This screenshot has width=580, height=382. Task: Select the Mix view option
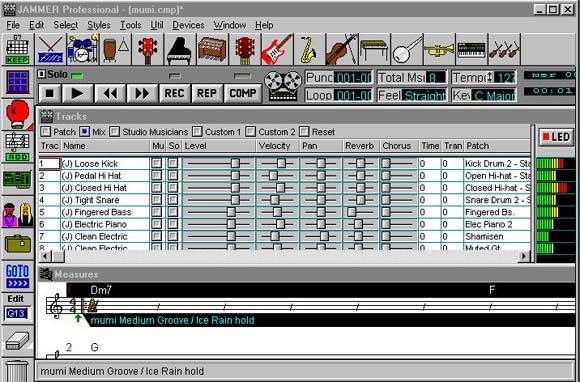pyautogui.click(x=85, y=132)
